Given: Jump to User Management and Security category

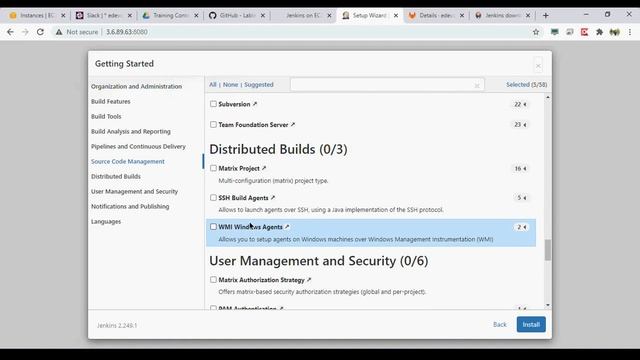Looking at the screenshot, I should click(x=134, y=191).
